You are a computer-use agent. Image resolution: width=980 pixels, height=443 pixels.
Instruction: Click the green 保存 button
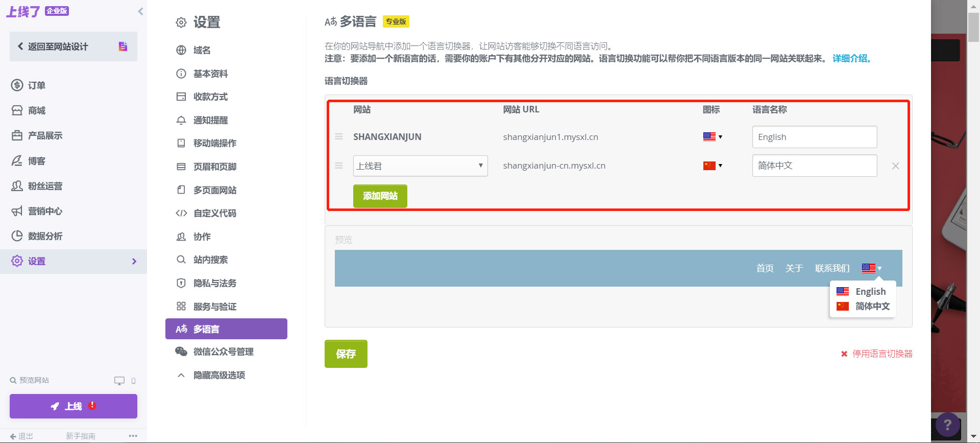346,354
